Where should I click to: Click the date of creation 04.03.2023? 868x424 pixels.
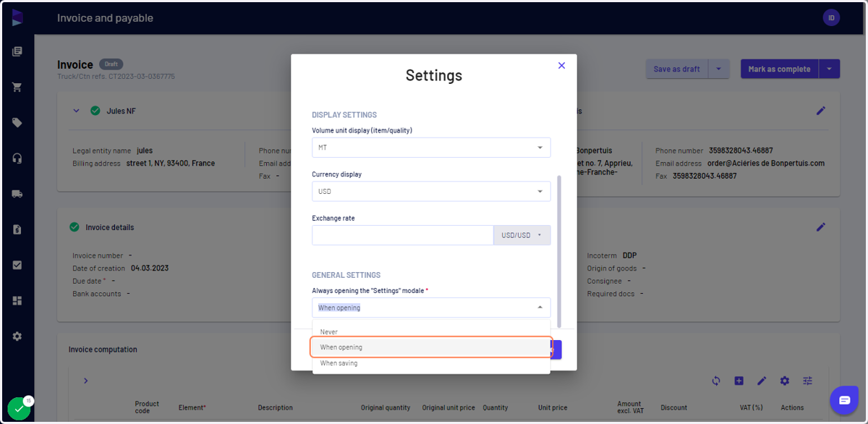(x=150, y=268)
